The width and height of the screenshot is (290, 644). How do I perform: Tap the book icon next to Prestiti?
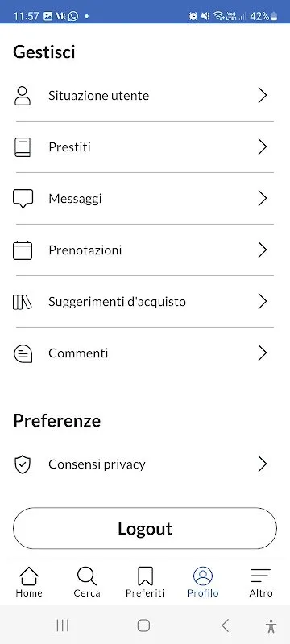[x=23, y=147]
